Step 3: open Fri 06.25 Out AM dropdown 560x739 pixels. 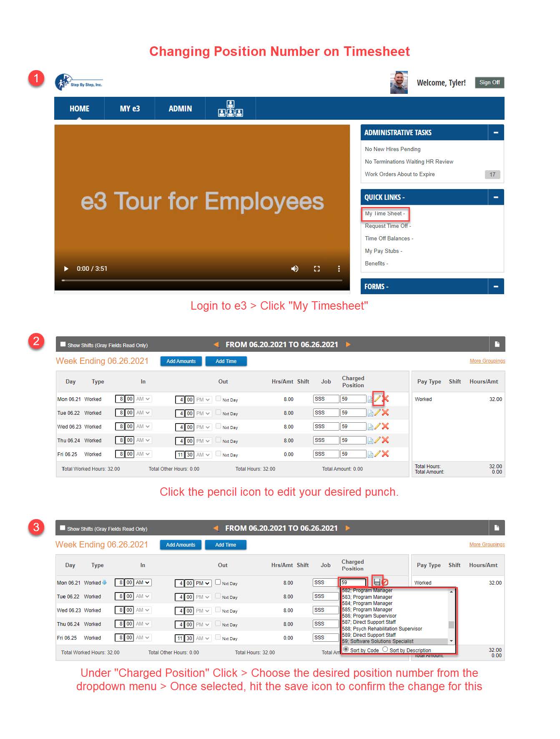pos(203,638)
